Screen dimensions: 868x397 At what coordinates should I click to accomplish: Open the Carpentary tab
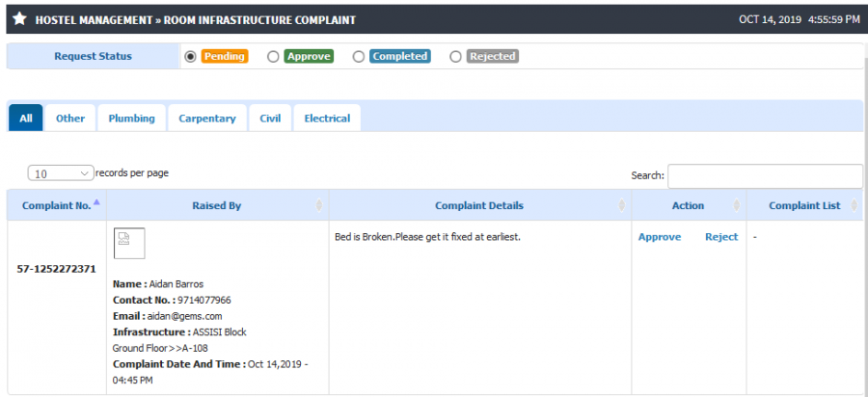(207, 119)
